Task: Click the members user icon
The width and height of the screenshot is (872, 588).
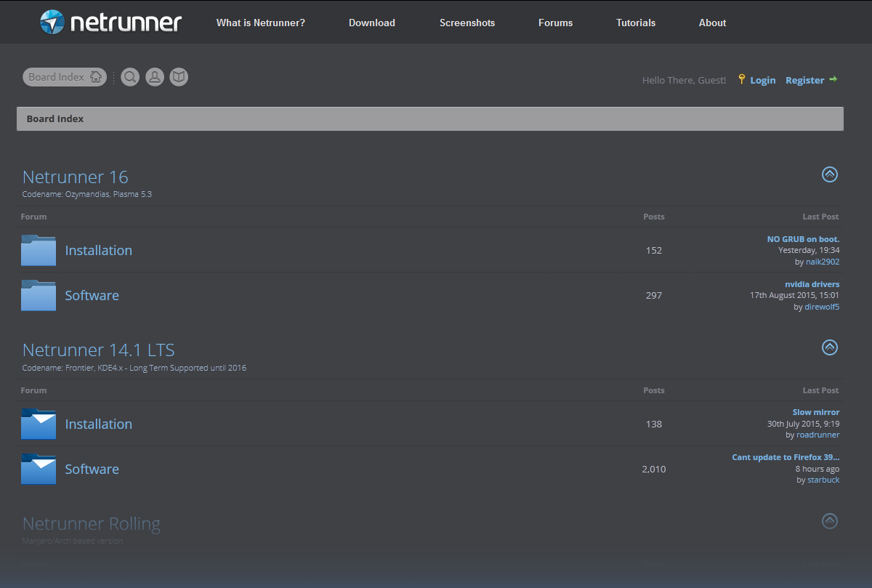Action: 155,77
